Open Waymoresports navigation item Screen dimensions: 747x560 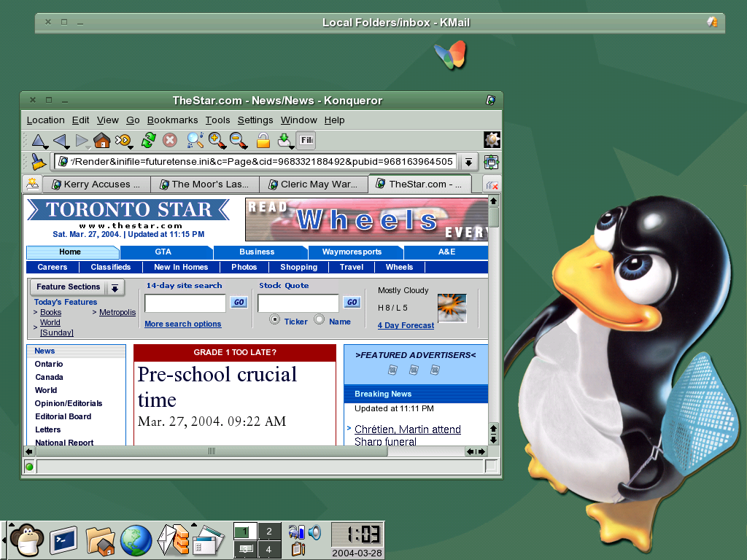(352, 252)
